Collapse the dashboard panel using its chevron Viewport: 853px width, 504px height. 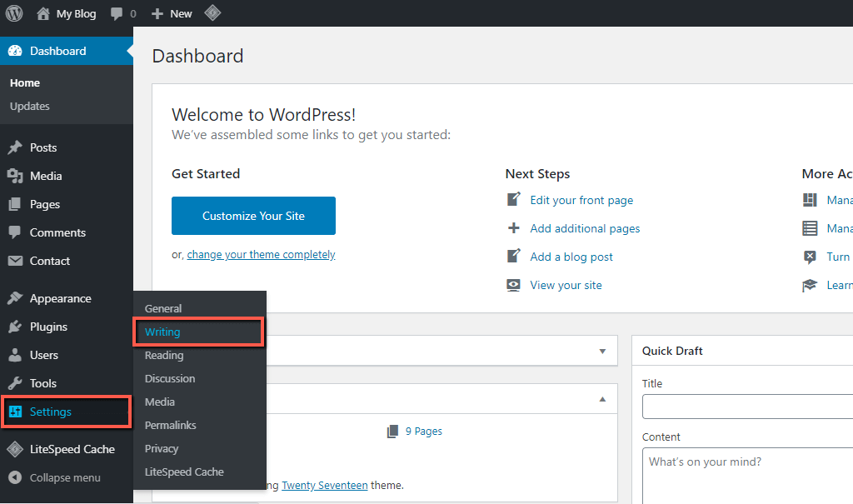point(601,399)
